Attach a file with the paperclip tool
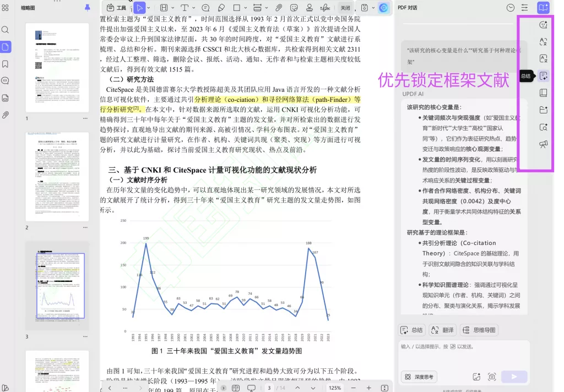 tap(278, 8)
